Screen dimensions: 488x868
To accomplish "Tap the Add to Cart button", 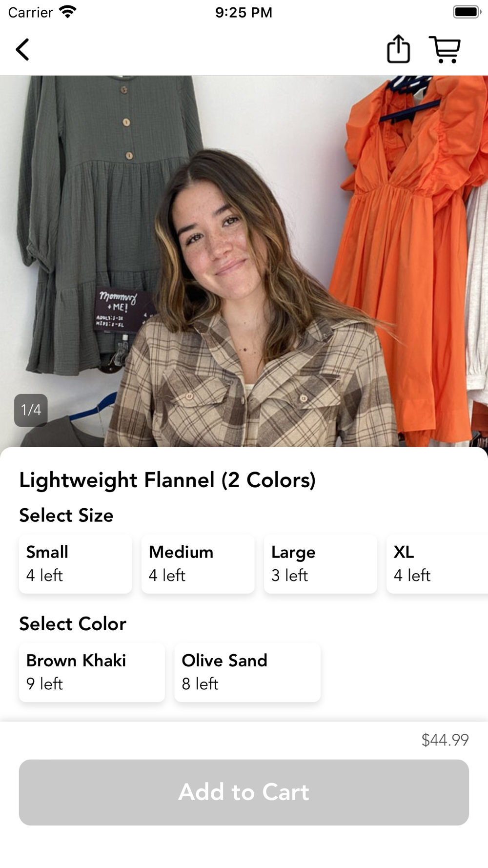I will point(244,792).
